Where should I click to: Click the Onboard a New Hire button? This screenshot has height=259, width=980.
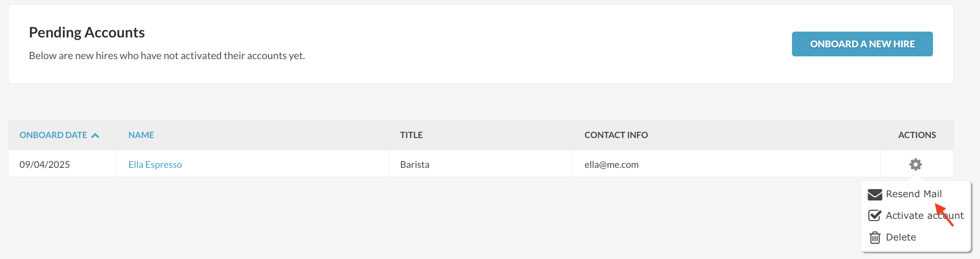[862, 44]
